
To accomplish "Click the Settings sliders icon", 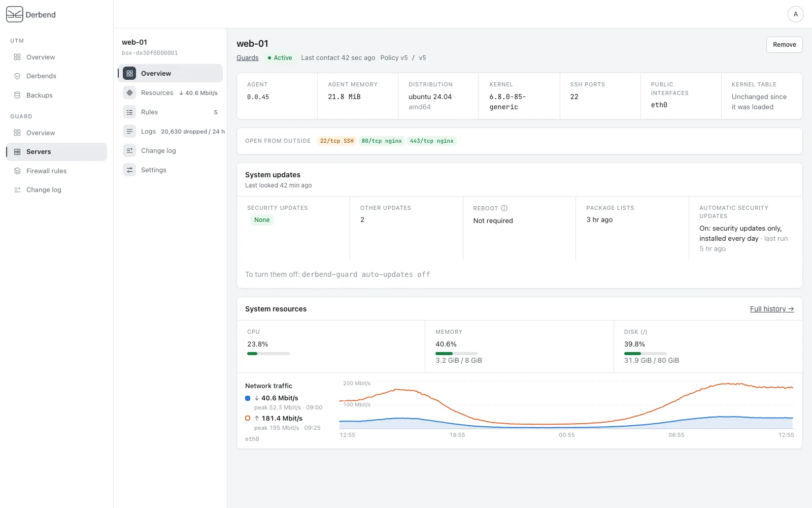I will pos(129,170).
